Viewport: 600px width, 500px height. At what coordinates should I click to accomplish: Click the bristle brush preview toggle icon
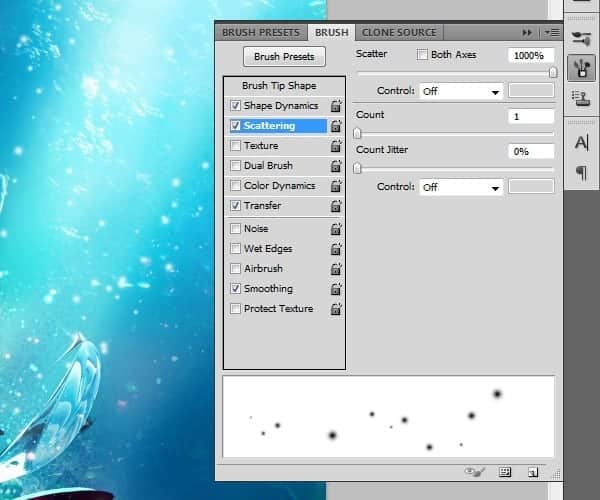(474, 472)
